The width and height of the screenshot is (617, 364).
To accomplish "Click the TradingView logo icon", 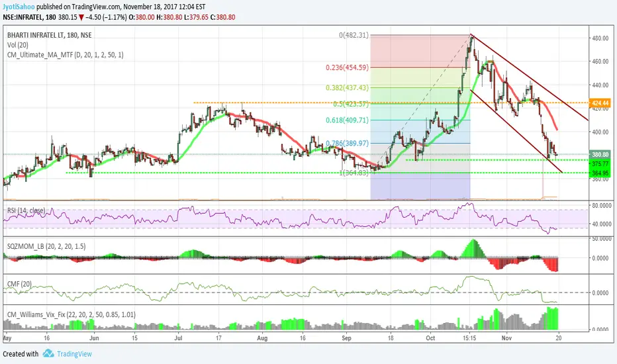I will click(48, 353).
